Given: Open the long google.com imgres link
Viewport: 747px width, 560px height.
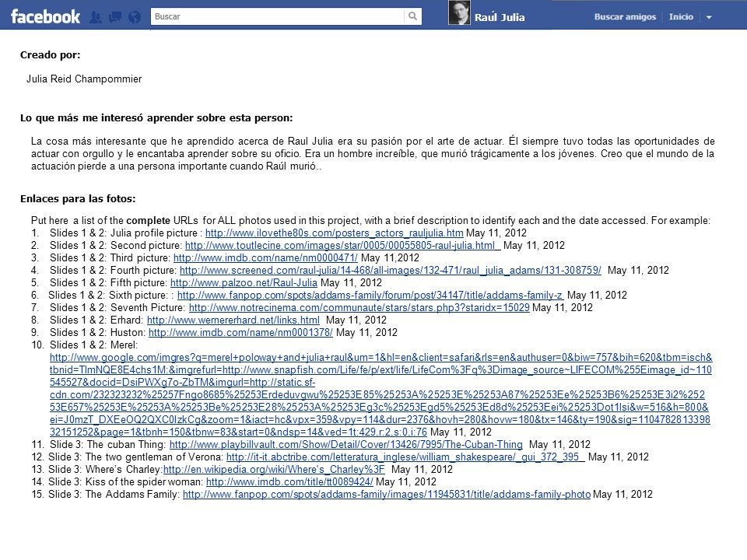Looking at the screenshot, I should pyautogui.click(x=381, y=394).
